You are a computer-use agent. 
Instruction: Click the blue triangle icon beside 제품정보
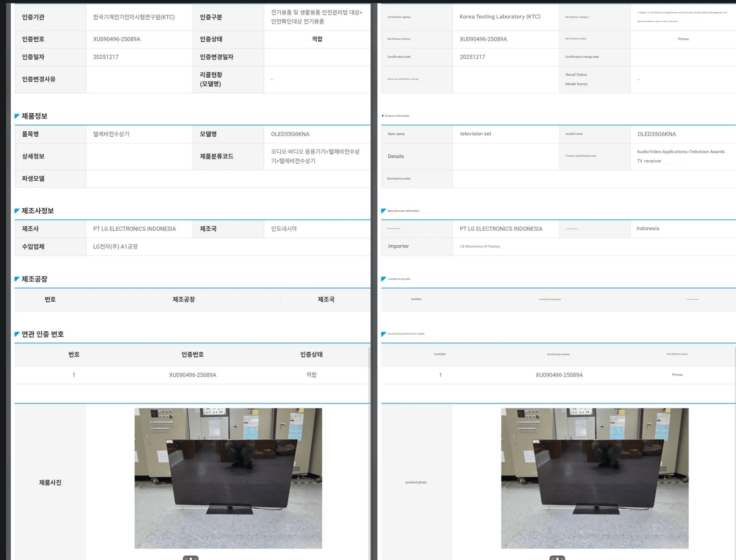click(16, 116)
